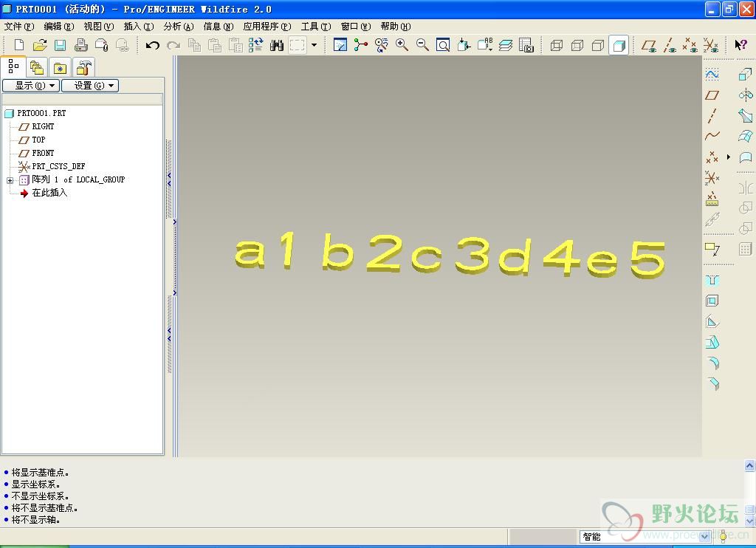This screenshot has height=548, width=756.
Task: Toggle coordinate systems display
Action: (x=711, y=45)
